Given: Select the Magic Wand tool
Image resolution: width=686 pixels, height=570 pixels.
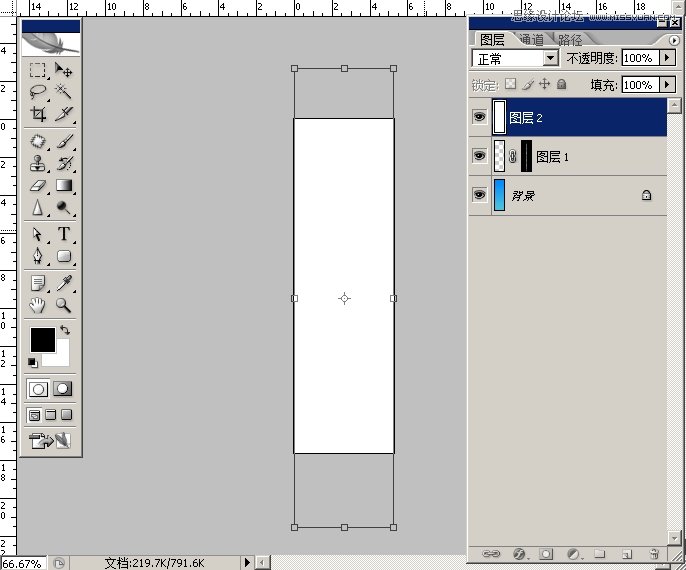Looking at the screenshot, I should (x=63, y=91).
